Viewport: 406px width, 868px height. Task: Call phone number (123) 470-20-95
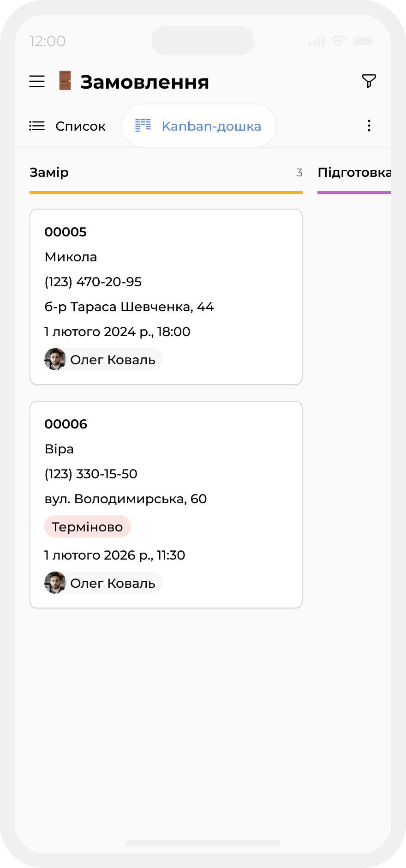point(93,282)
